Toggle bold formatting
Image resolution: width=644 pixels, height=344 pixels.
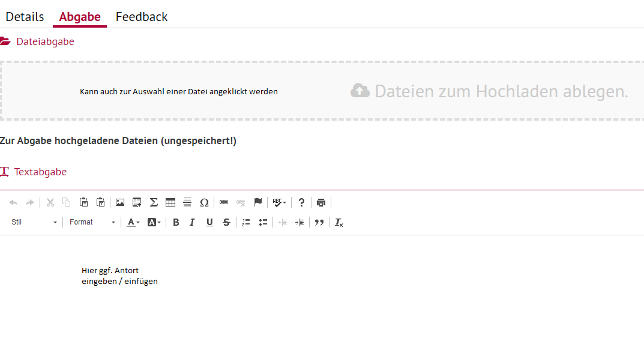pyautogui.click(x=176, y=222)
